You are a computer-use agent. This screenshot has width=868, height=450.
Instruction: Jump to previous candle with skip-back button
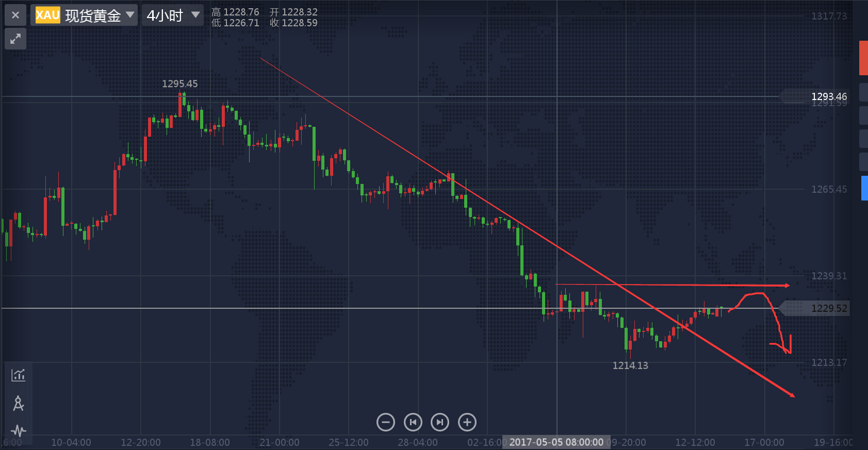click(x=413, y=422)
